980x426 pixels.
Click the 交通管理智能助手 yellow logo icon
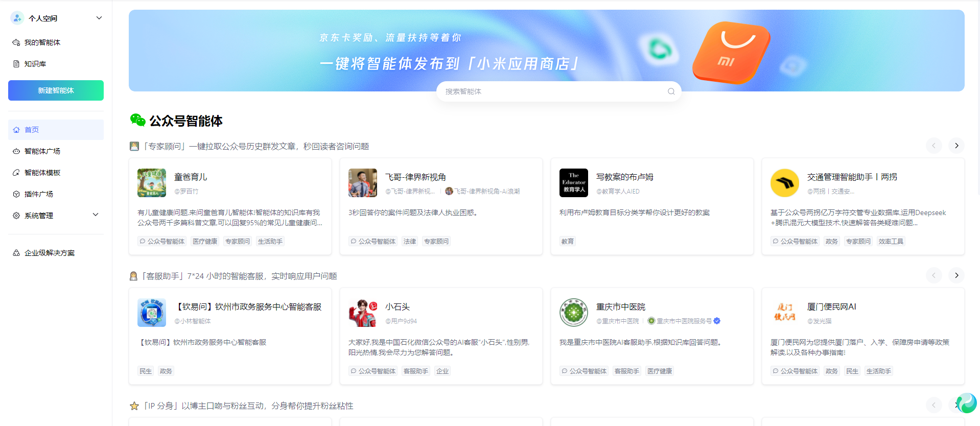[784, 183]
